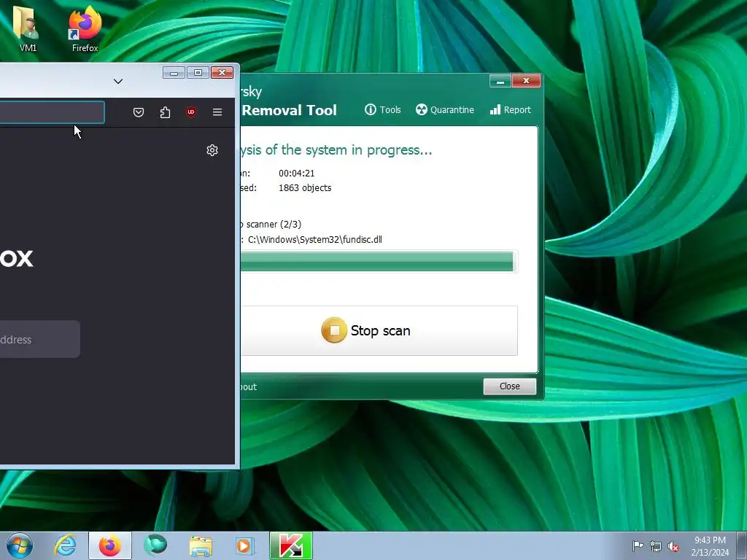Click the Firefox URL address bar

(x=52, y=112)
